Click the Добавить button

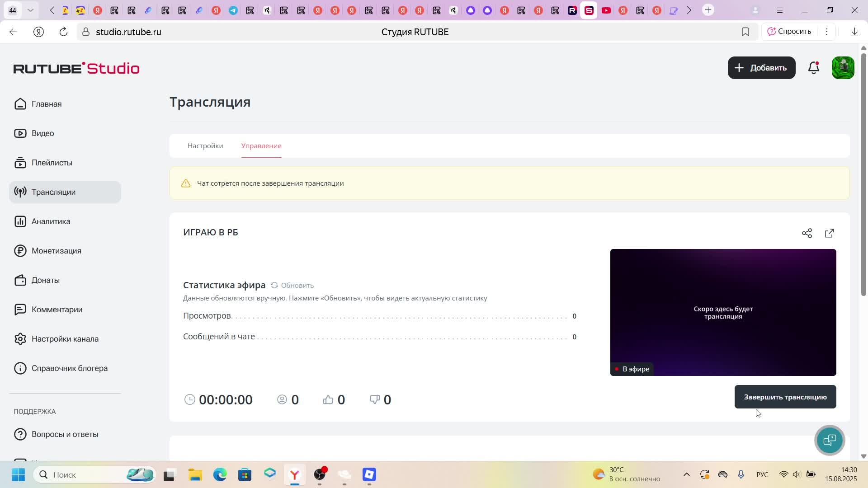click(x=761, y=68)
